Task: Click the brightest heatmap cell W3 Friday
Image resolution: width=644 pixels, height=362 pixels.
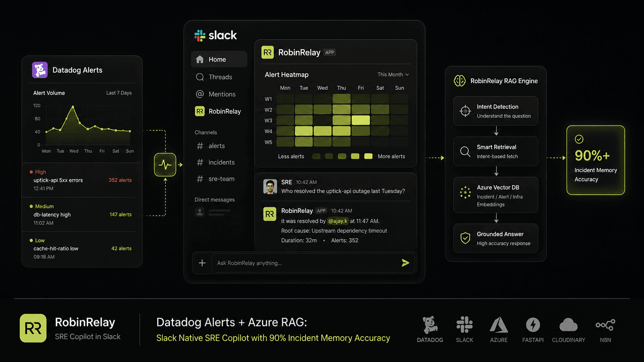Action: pyautogui.click(x=361, y=120)
